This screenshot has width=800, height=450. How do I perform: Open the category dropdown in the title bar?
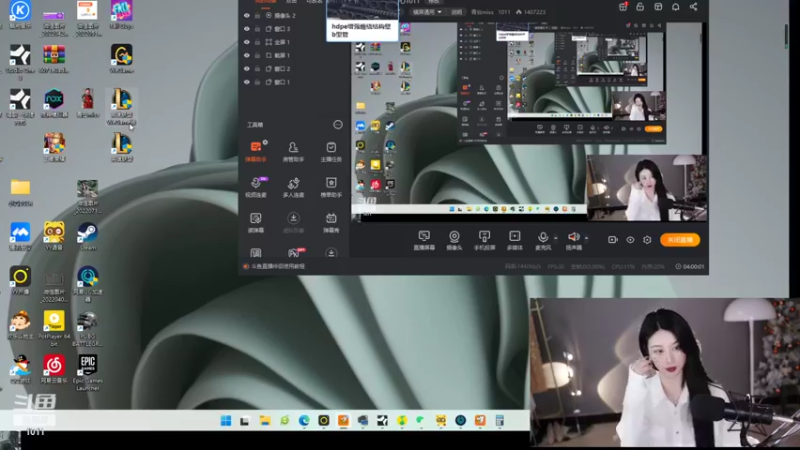[x=427, y=12]
